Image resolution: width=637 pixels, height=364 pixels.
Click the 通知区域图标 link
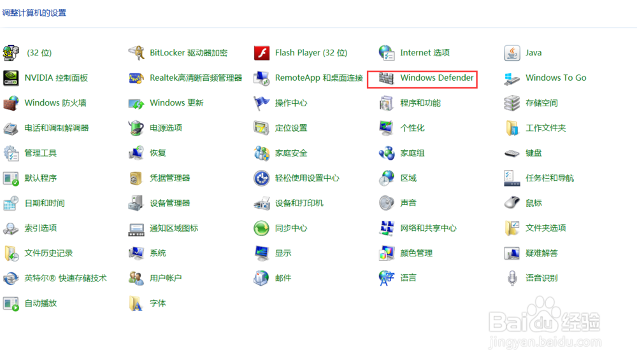tap(174, 228)
